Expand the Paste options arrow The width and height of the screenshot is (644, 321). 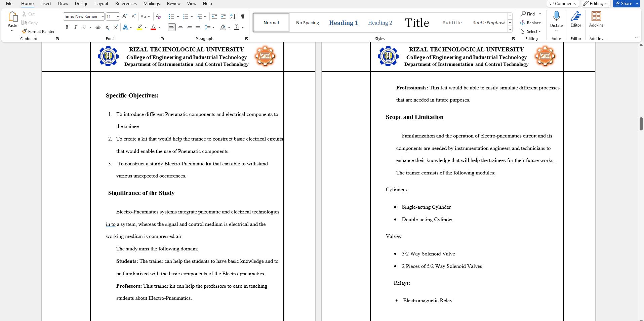pos(12,31)
